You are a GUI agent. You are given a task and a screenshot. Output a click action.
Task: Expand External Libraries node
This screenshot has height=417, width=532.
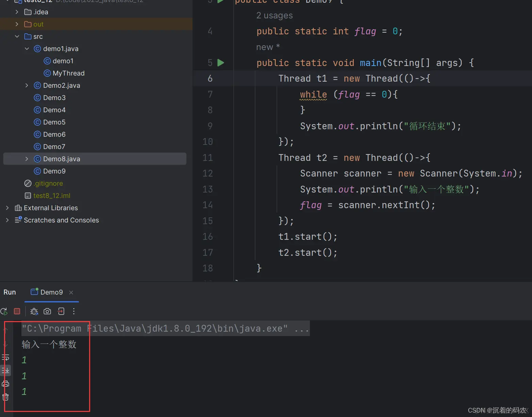(7, 208)
